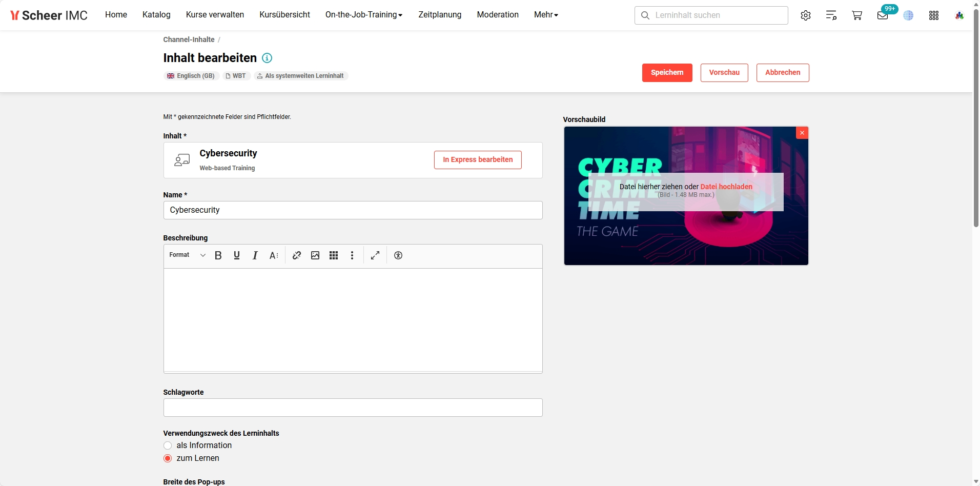Toggle bold formatting in editor

218,255
